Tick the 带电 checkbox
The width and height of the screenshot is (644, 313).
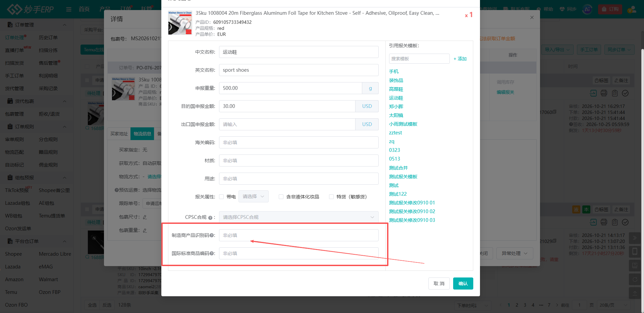point(221,197)
